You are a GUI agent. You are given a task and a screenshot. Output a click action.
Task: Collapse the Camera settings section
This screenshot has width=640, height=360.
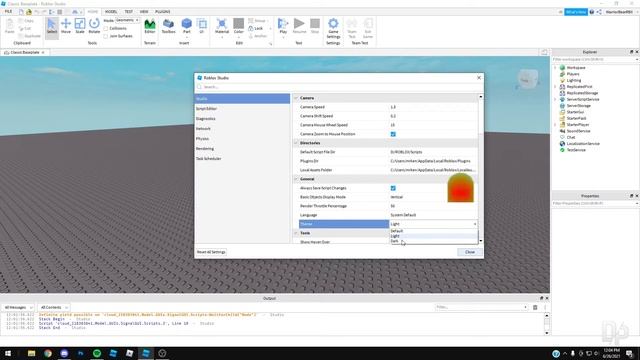[x=296, y=98]
